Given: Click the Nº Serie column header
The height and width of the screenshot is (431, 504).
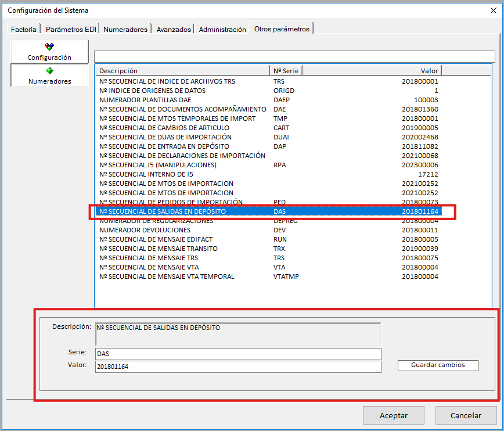Looking at the screenshot, I should click(286, 71).
